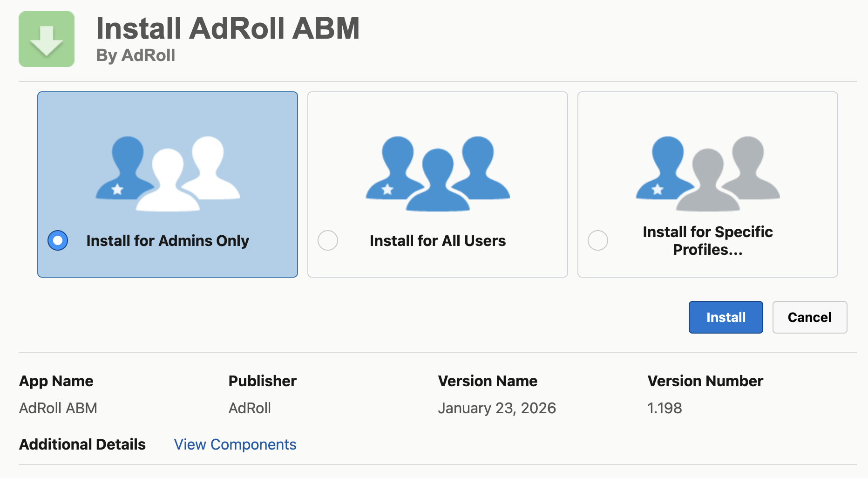Click the "Install AdRoll ABM" heading

pyautogui.click(x=228, y=28)
